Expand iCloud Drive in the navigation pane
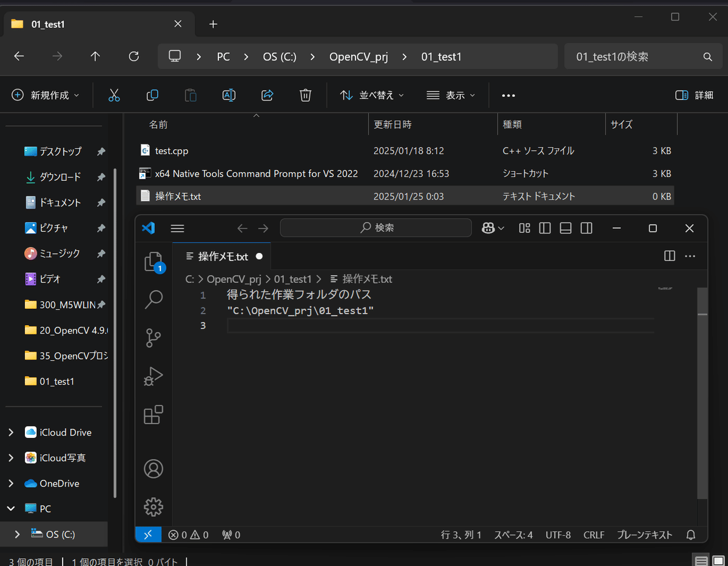728x566 pixels. point(11,433)
